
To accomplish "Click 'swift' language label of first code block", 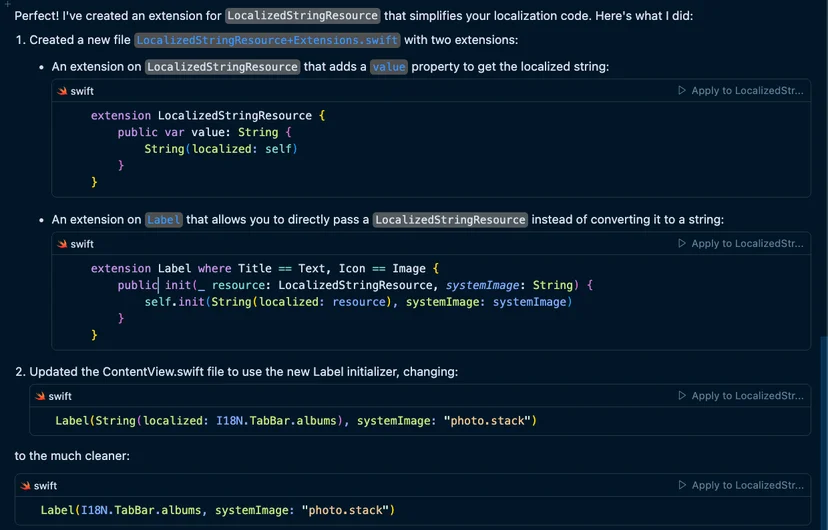I will point(82,91).
